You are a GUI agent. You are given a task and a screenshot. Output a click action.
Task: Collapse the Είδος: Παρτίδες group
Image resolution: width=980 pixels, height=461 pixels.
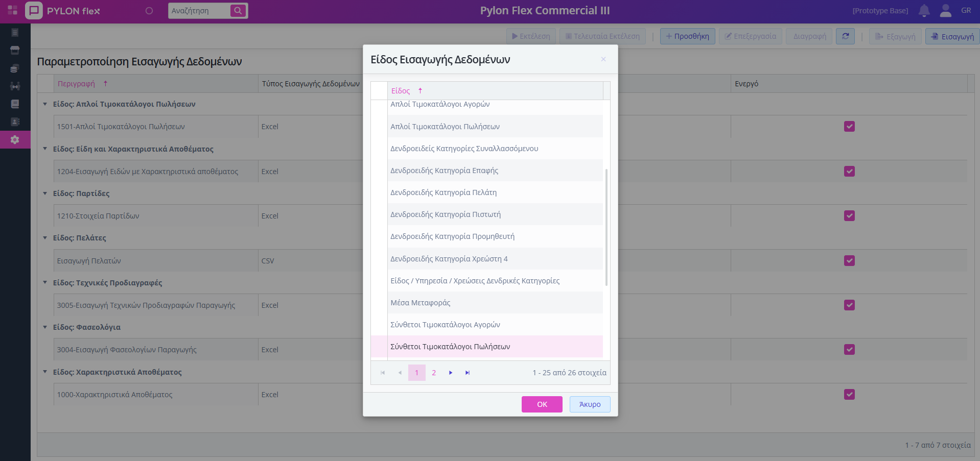coord(45,193)
